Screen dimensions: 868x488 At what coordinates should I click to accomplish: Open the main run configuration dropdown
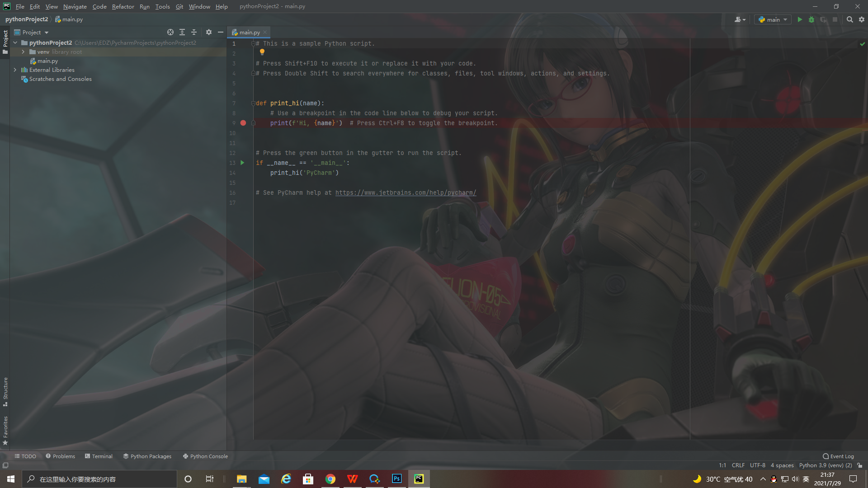tap(773, 19)
